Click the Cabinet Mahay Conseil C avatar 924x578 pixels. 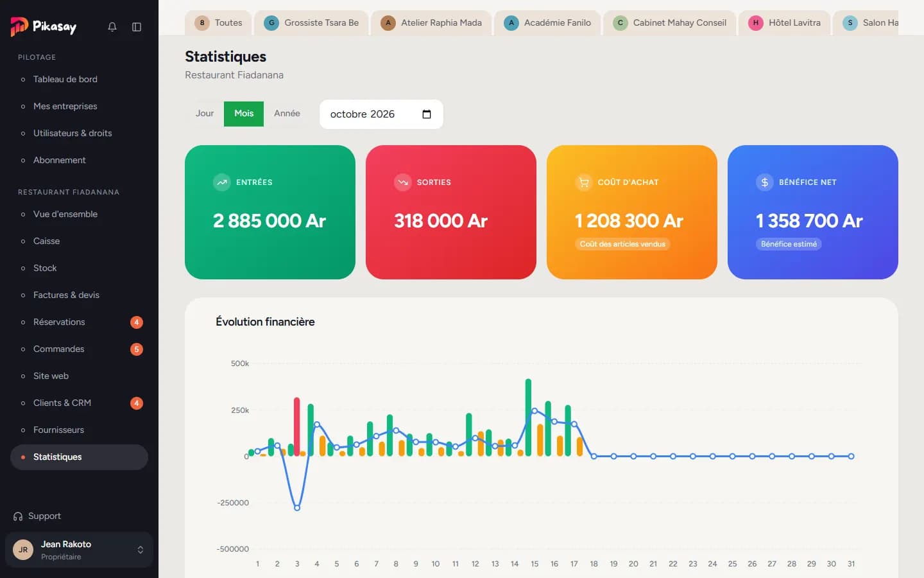coord(620,23)
